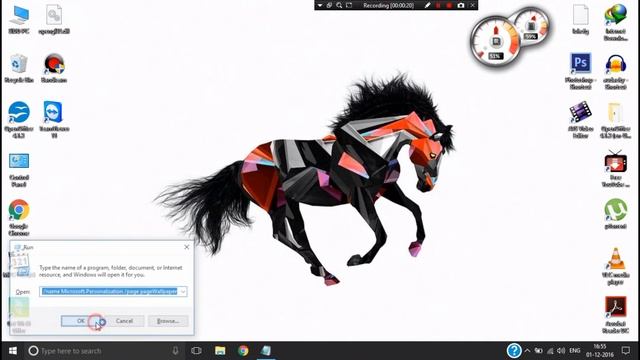
Task: Open the OpenOffice folder icon at right
Action: coord(616,120)
